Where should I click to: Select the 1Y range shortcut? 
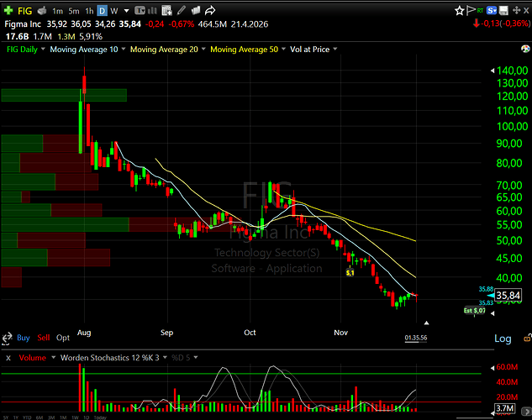coord(16,417)
